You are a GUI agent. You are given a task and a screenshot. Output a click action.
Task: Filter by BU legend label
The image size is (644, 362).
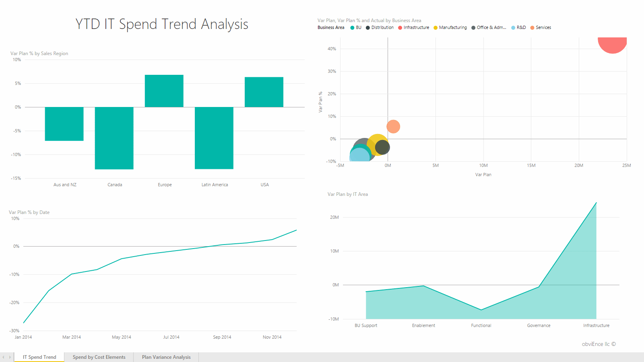pyautogui.click(x=359, y=27)
